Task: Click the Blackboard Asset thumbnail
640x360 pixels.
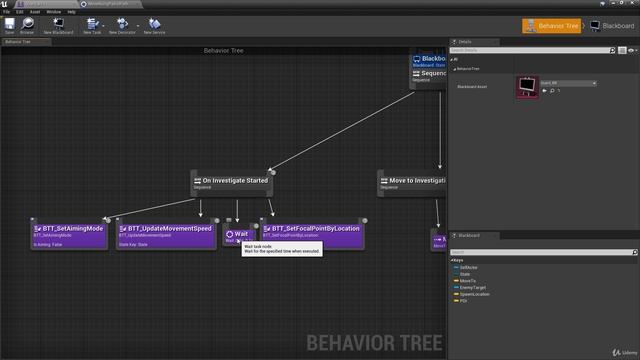Action: (527, 87)
